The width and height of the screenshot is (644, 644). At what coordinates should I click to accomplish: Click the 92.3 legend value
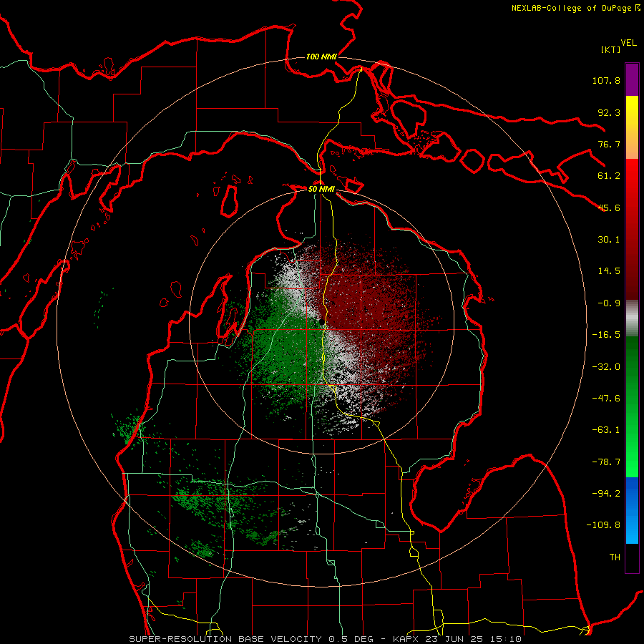pyautogui.click(x=609, y=112)
